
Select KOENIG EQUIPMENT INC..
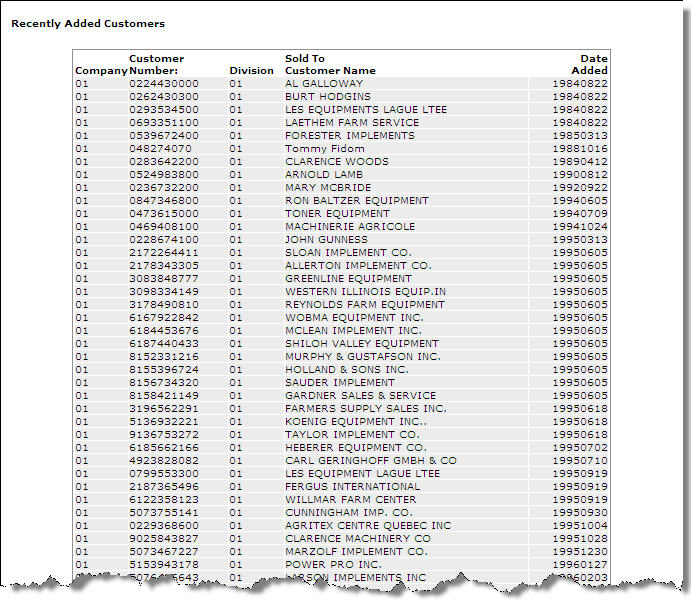tap(356, 421)
